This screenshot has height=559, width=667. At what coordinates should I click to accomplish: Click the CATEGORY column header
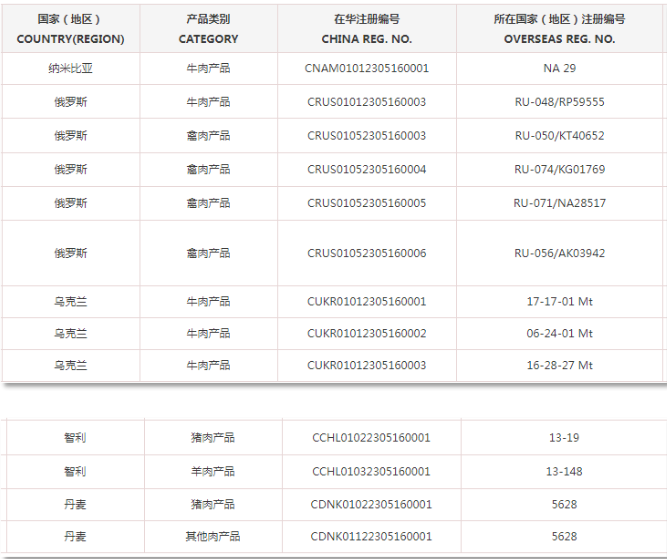(208, 29)
